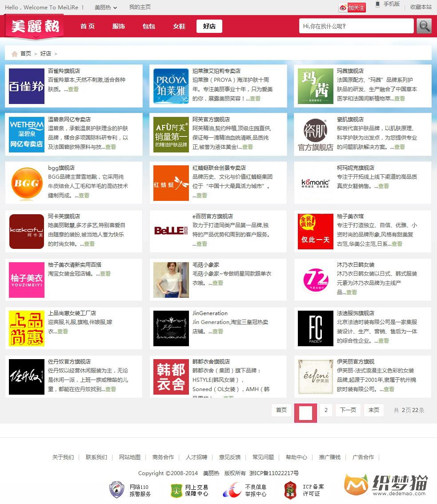Viewport: 437px width, 504px height.
Task: Click the 不良信息举报中心 badge
Action: [x=245, y=490]
